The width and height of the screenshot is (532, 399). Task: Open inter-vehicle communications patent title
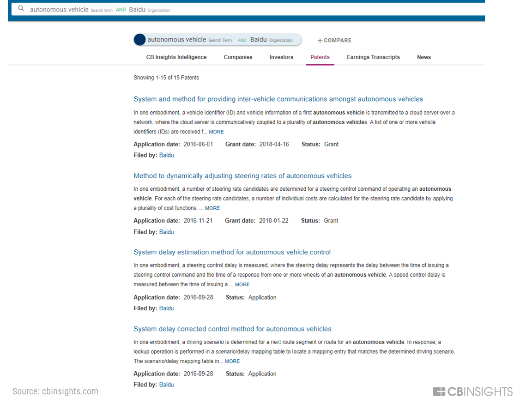[x=278, y=99]
